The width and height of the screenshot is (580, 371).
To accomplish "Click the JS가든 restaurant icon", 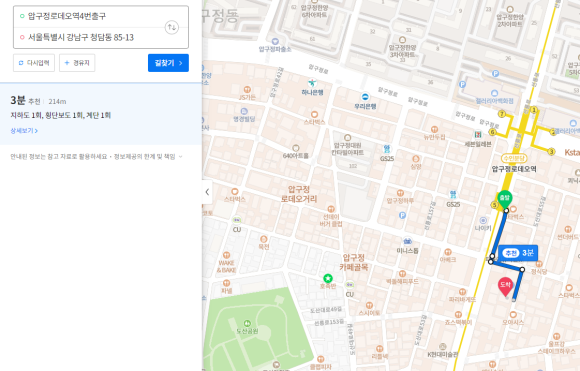I will (x=247, y=90).
